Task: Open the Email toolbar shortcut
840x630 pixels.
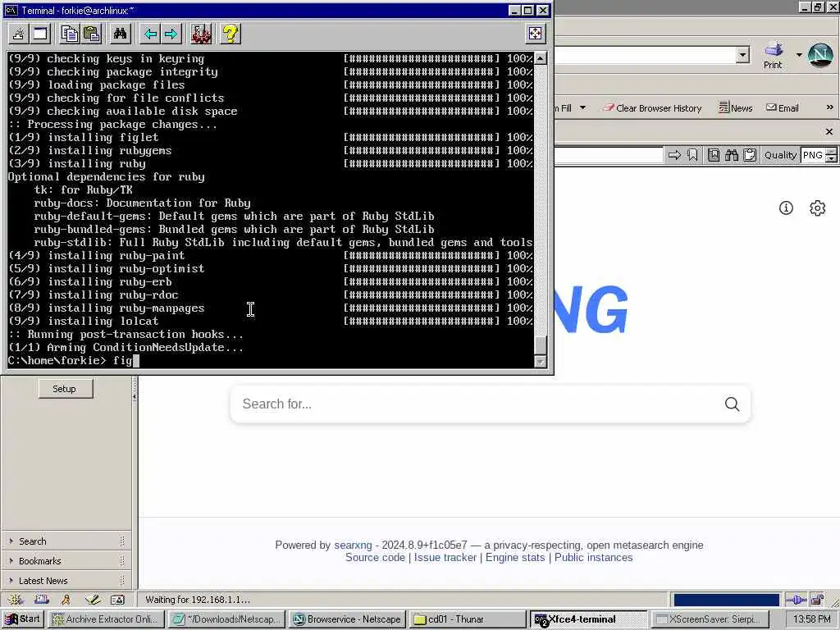Action: (x=782, y=107)
